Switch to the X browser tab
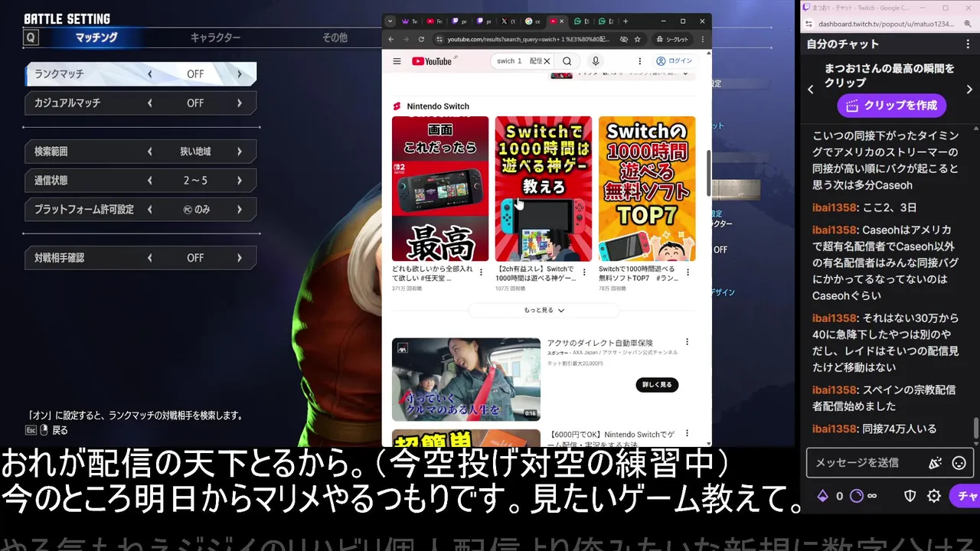The image size is (980, 551). 508,21
